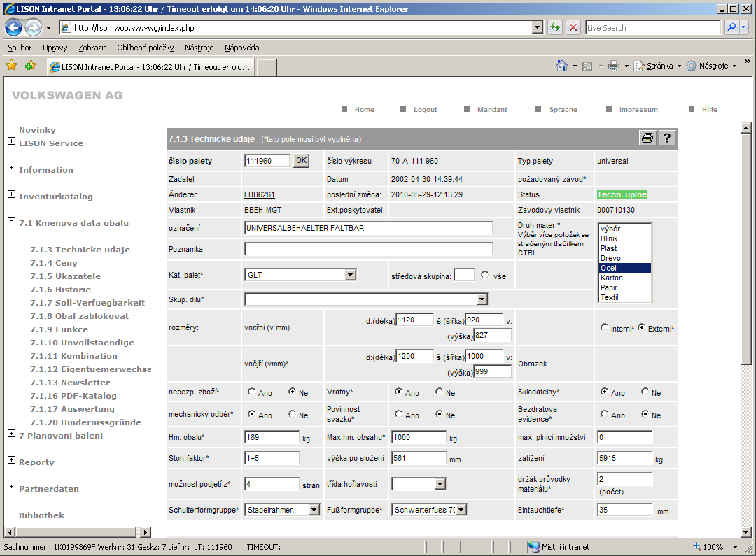Click the RSS feeds toolbar icon
The height and width of the screenshot is (556, 756).
587,66
